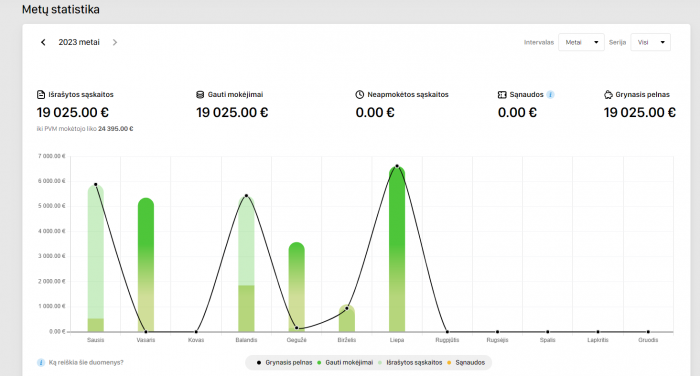
Task: Select the Gegužė bar in chart
Action: (x=296, y=287)
